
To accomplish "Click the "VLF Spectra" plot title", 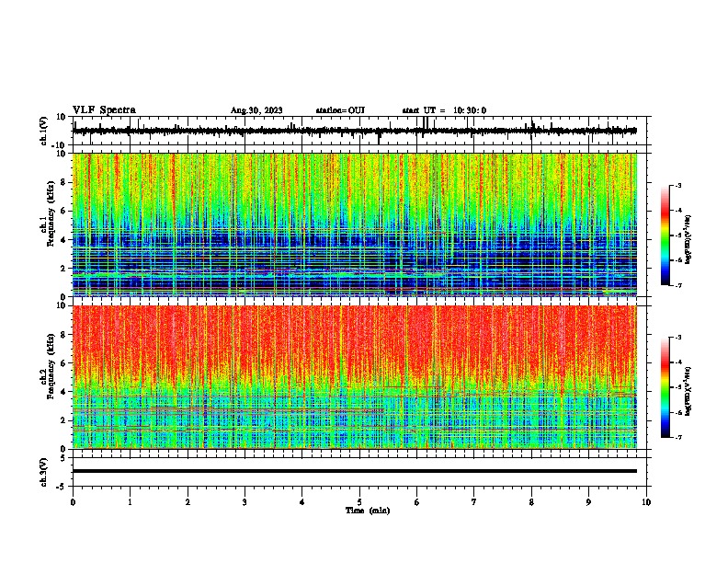I will 104,109.
